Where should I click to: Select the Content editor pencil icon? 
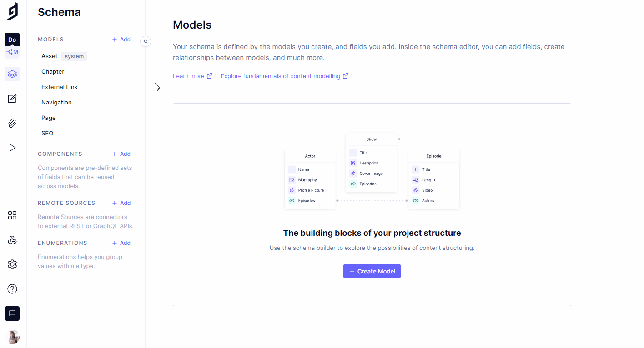coord(12,99)
